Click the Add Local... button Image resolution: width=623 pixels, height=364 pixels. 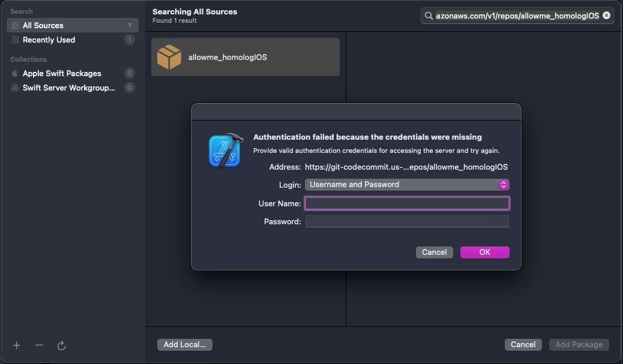point(185,345)
